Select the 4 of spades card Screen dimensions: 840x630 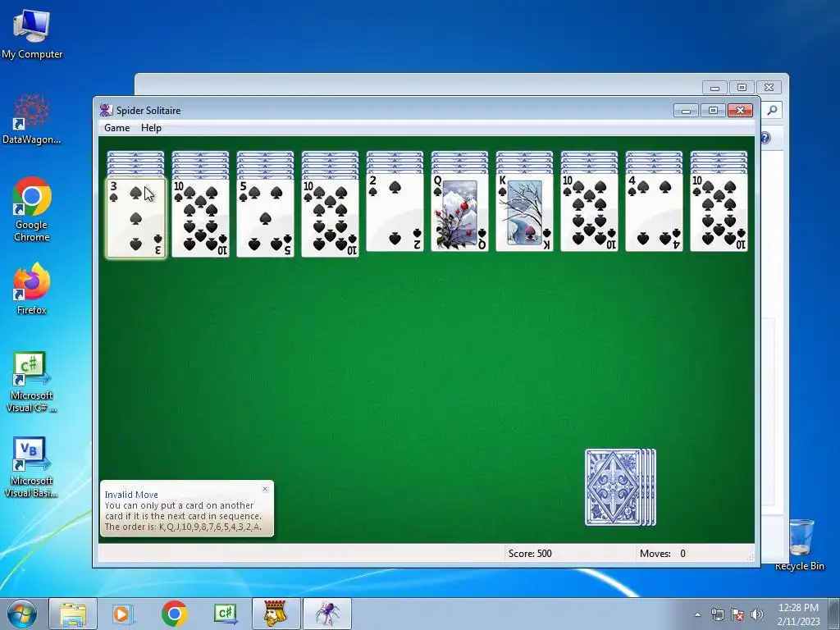[x=655, y=212]
